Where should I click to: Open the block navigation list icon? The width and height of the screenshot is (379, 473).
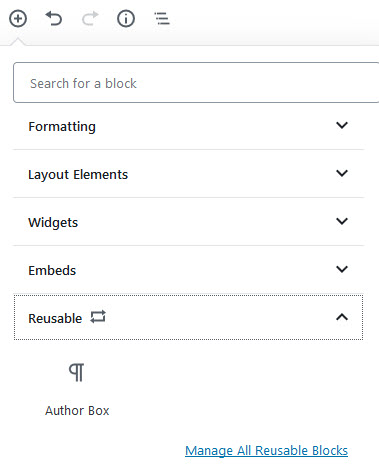coord(162,18)
